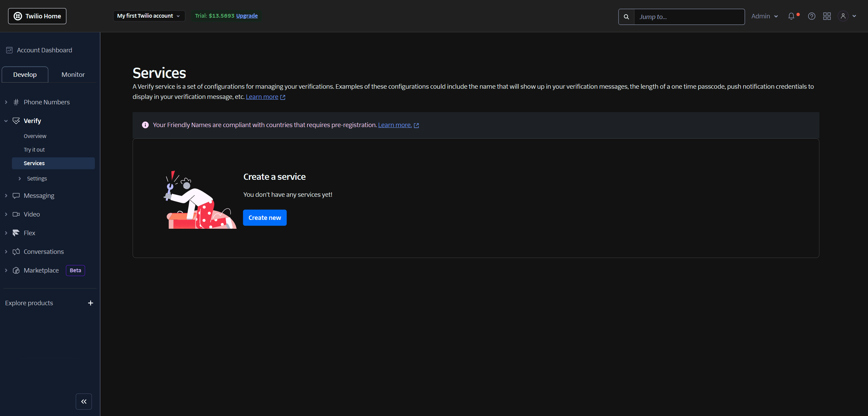This screenshot has height=416, width=868.
Task: Open My first Twilio account dropdown
Action: point(149,16)
